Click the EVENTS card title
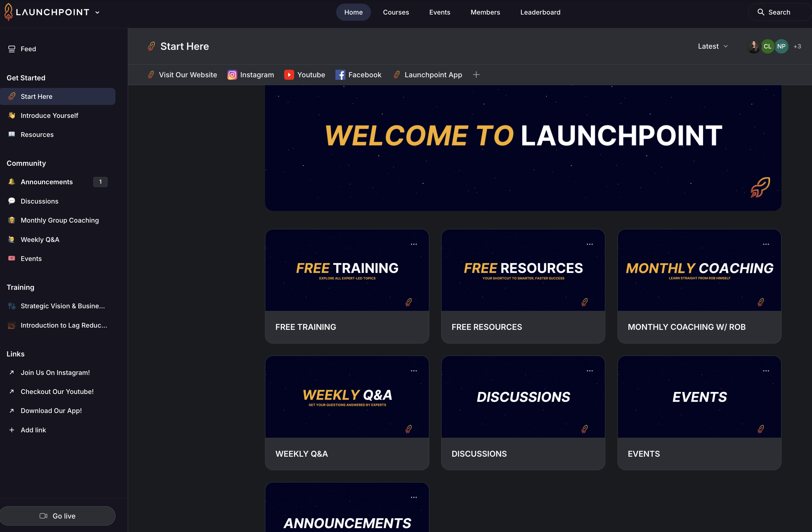Image resolution: width=812 pixels, height=532 pixels. [644, 454]
